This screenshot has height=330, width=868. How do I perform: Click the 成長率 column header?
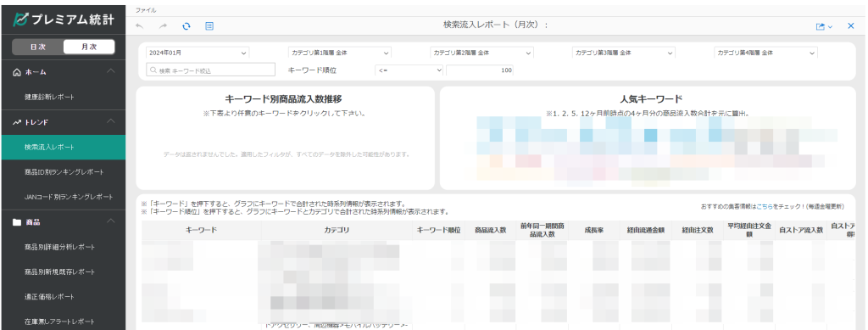[594, 231]
